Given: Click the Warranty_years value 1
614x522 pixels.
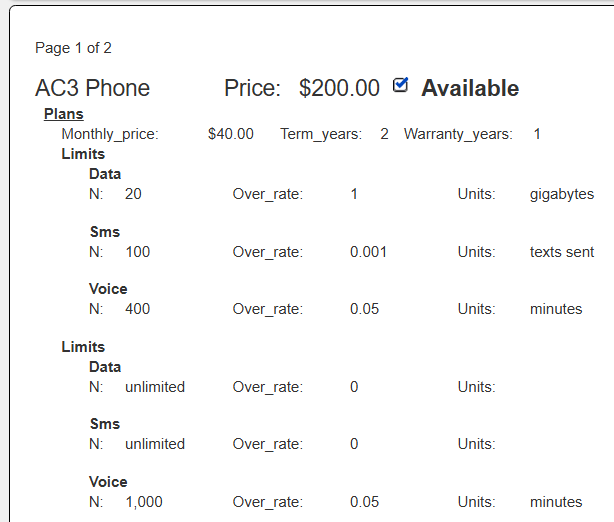Looking at the screenshot, I should click(x=537, y=134).
